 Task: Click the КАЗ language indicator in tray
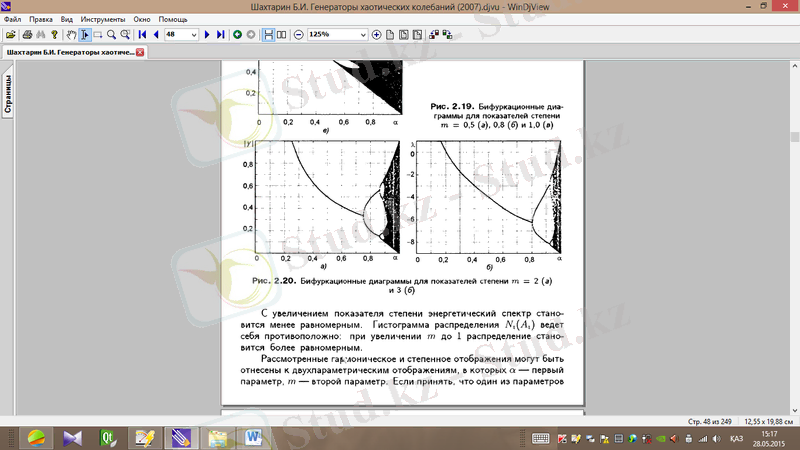point(735,438)
